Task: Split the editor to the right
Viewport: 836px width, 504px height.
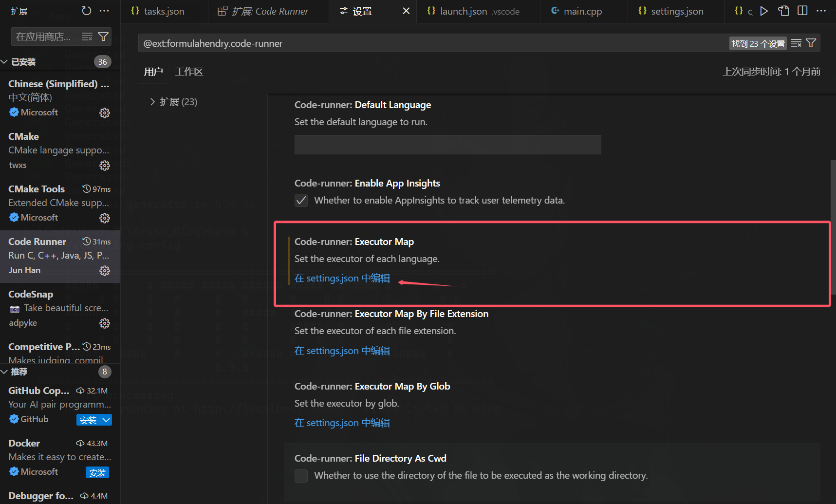Action: 802,11
